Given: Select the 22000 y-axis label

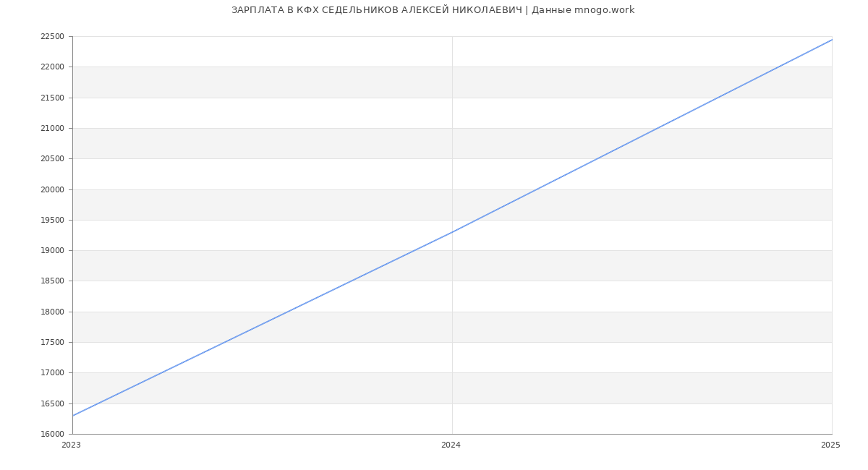Looking at the screenshot, I should 52,67.
